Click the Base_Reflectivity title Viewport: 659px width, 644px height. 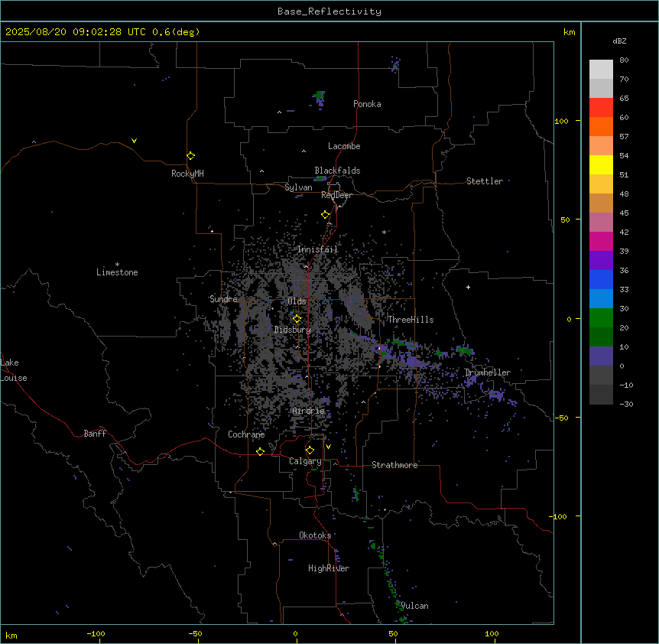[329, 11]
